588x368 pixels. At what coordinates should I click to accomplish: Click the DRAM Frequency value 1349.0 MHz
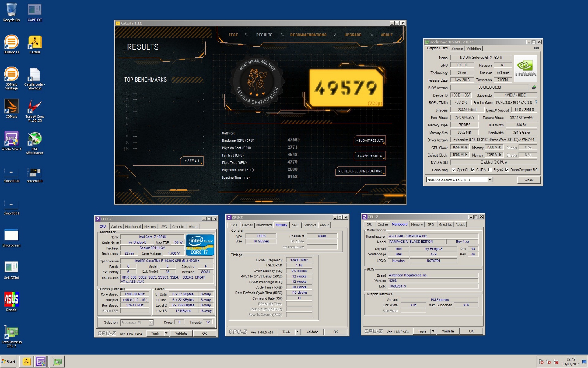[299, 260]
